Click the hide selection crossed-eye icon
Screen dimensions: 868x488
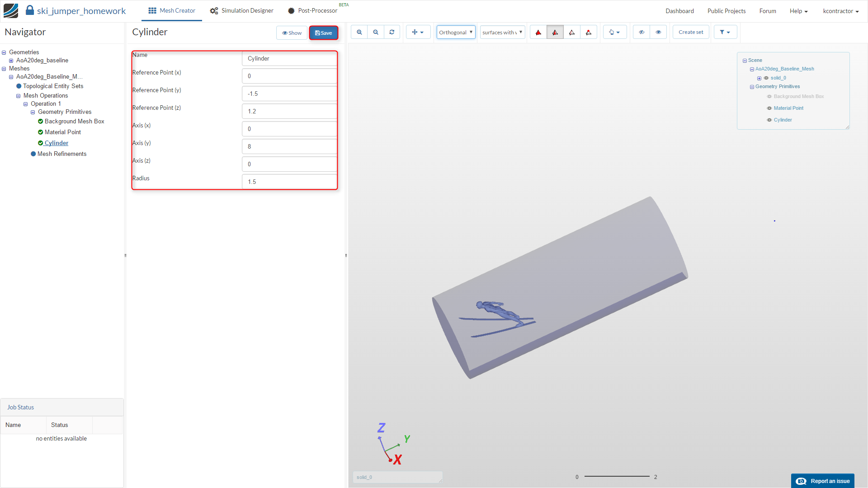(642, 32)
